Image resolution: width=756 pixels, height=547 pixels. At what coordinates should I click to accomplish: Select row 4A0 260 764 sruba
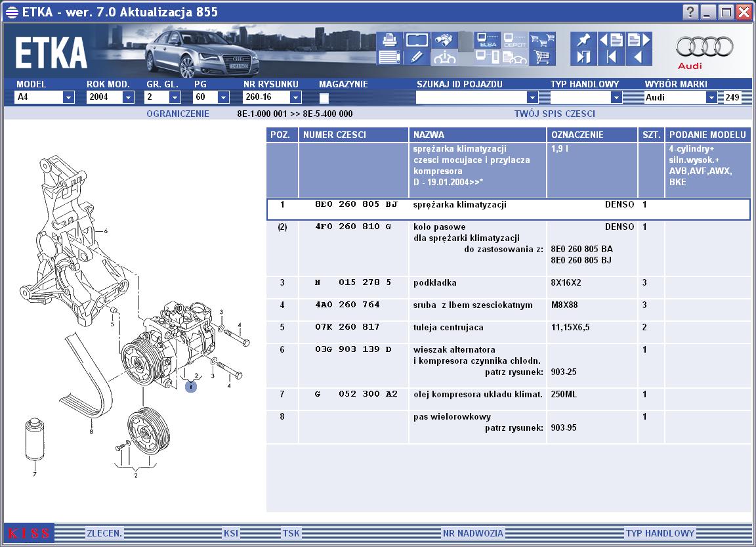click(508, 310)
